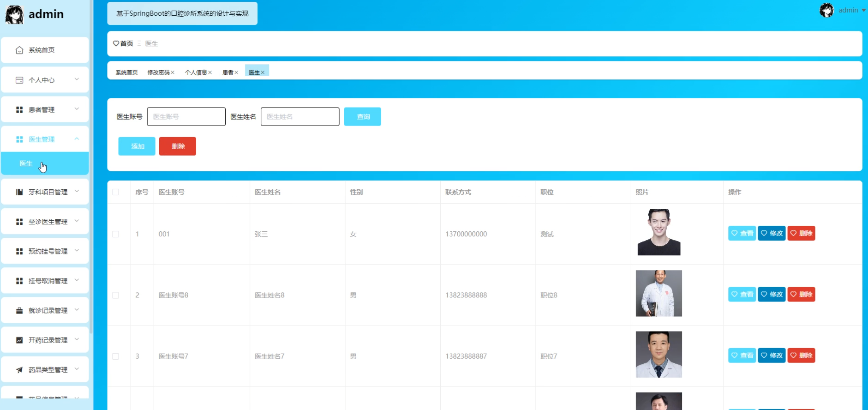Click 删除 for 医生姓名8
This screenshot has width=868, height=410.
pyautogui.click(x=801, y=294)
